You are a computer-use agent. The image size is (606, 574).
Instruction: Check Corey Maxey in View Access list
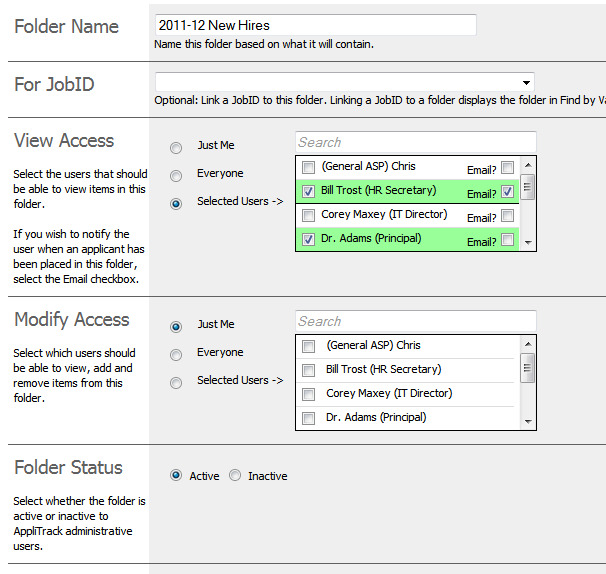tap(308, 215)
